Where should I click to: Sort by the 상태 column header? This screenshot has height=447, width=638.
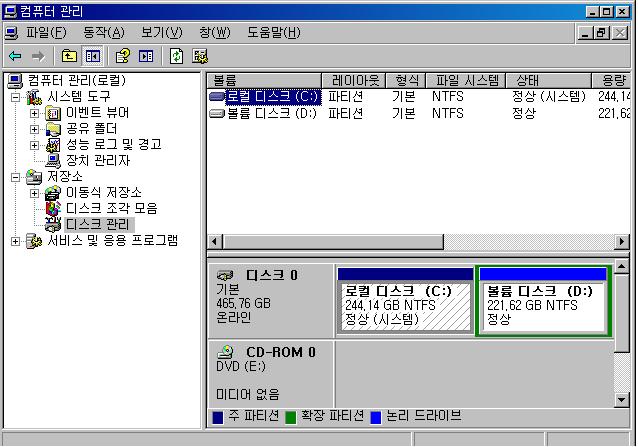coord(548,80)
